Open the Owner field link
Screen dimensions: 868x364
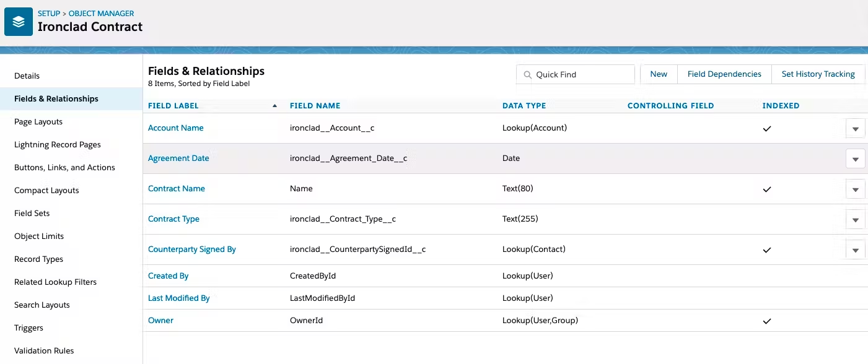tap(160, 321)
